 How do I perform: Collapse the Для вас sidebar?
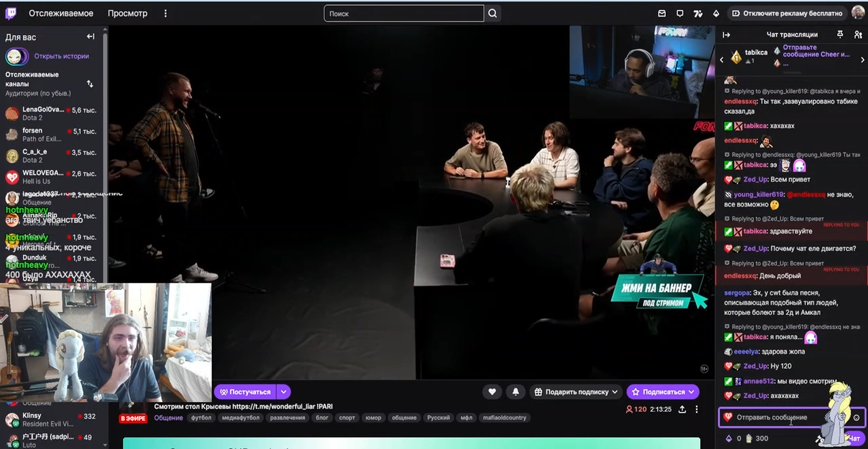(90, 37)
